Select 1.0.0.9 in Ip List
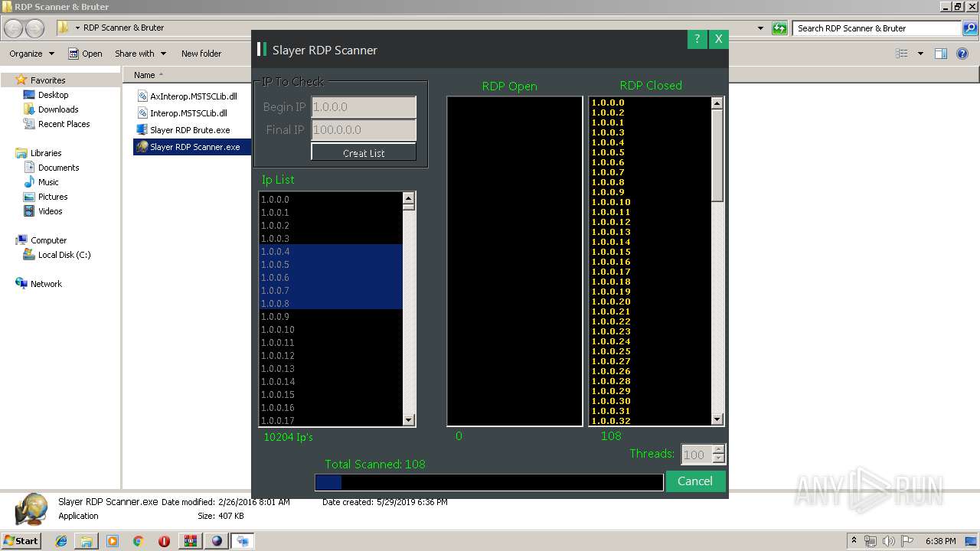This screenshot has height=551, width=980. pyautogui.click(x=331, y=316)
